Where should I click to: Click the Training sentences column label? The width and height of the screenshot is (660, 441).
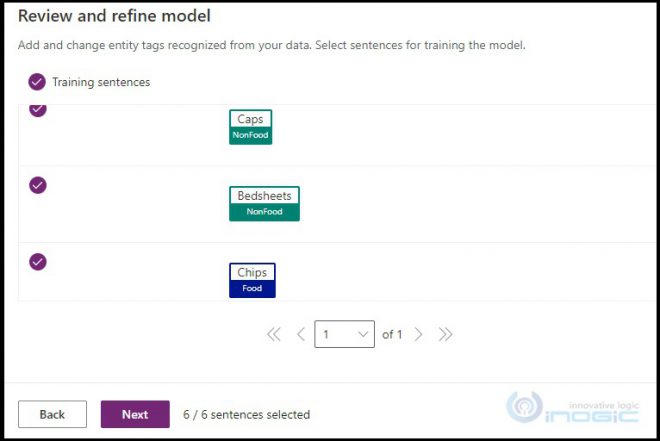[101, 82]
